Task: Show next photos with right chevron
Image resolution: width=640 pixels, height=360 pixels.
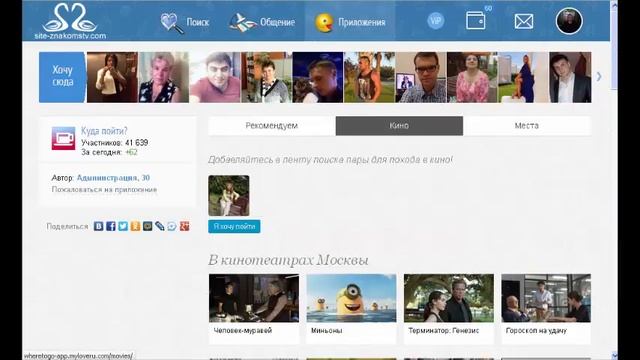Action: coord(599,76)
